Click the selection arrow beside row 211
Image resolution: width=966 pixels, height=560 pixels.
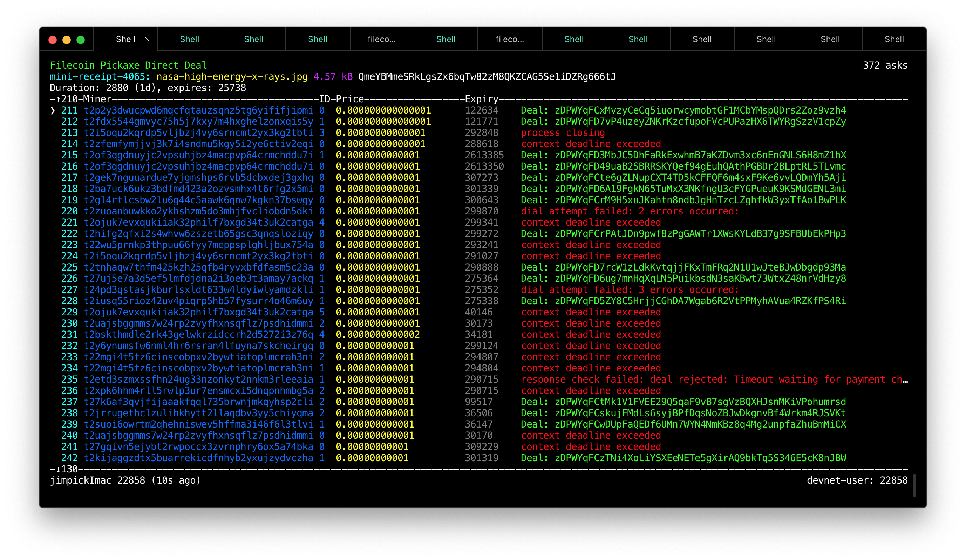53,111
